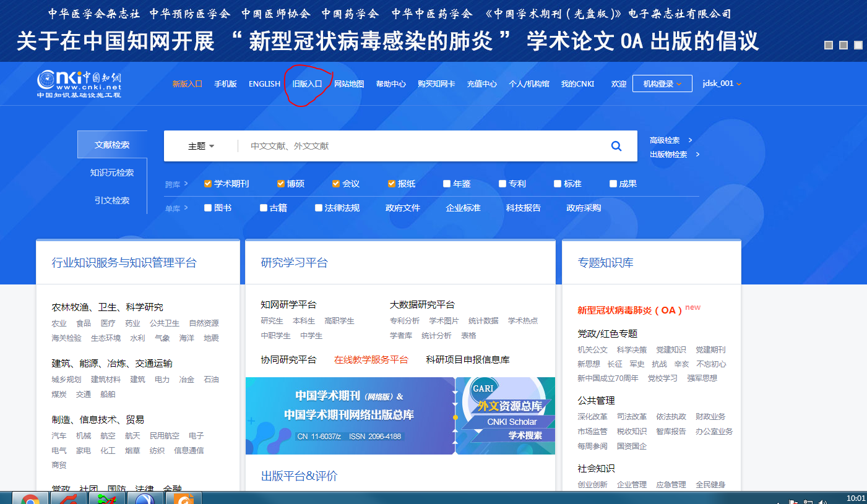Click the 专利分析 link
This screenshot has height=504, width=867.
(x=405, y=320)
